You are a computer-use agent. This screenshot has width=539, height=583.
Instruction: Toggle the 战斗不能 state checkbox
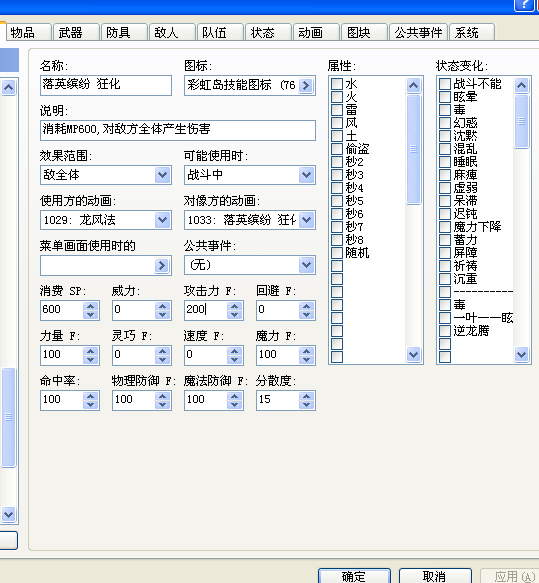tap(445, 84)
